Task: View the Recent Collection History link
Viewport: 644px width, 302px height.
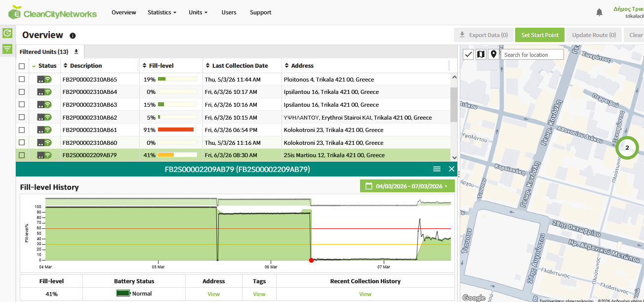Action: [x=365, y=294]
